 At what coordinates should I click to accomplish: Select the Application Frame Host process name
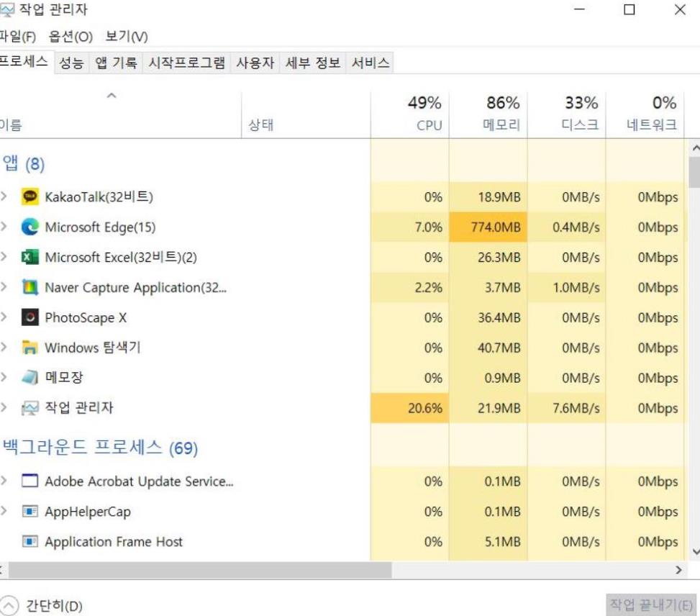pyautogui.click(x=114, y=541)
